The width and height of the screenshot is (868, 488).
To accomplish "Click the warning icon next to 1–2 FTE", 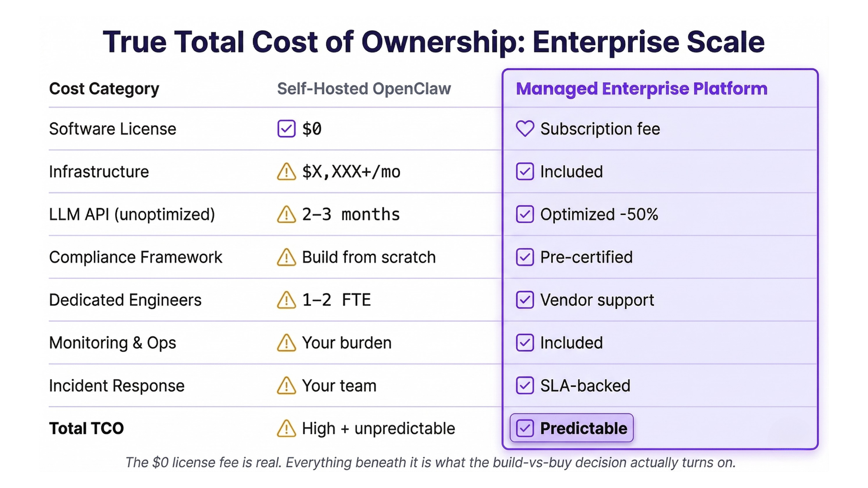I will [x=286, y=300].
